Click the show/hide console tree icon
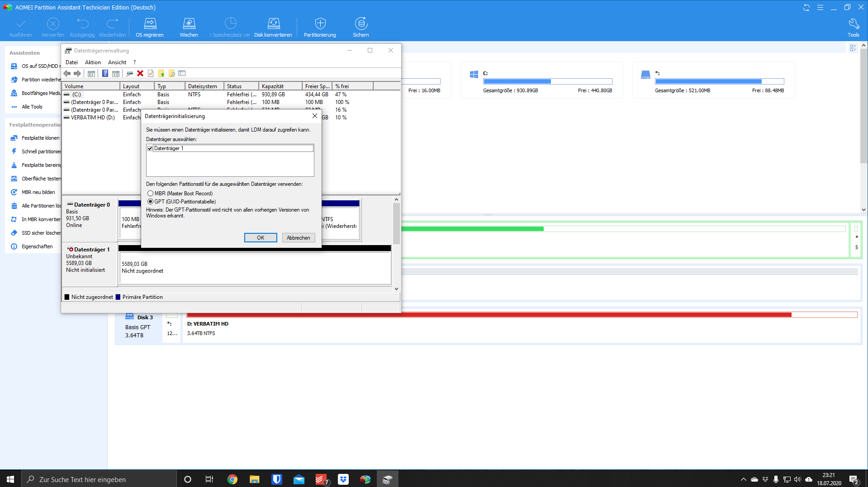This screenshot has height=487, width=868. [x=91, y=74]
